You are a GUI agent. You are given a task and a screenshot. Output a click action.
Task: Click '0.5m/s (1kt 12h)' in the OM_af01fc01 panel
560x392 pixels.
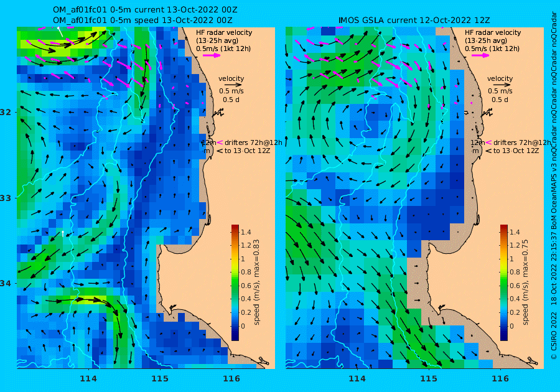[223, 49]
